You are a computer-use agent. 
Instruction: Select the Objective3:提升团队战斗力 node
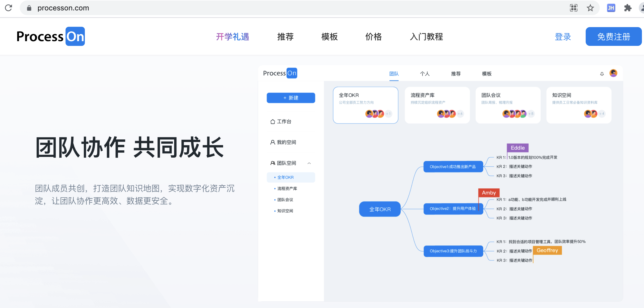(x=453, y=251)
